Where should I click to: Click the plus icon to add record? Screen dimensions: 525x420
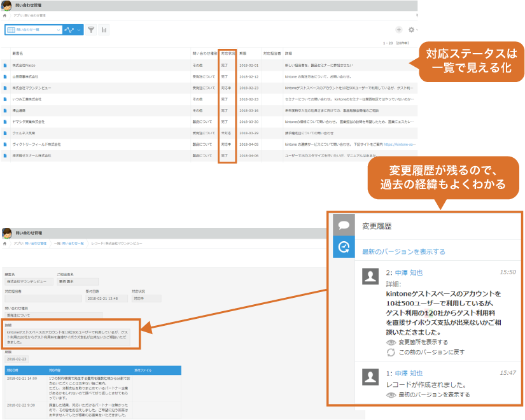(x=398, y=29)
